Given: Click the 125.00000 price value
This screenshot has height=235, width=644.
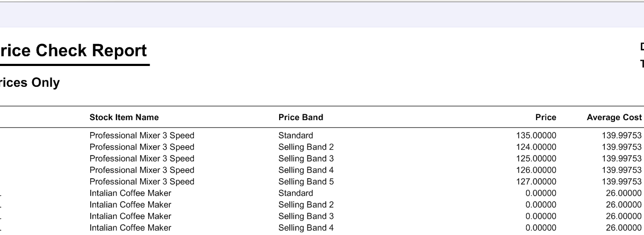Looking at the screenshot, I should pos(536,158).
